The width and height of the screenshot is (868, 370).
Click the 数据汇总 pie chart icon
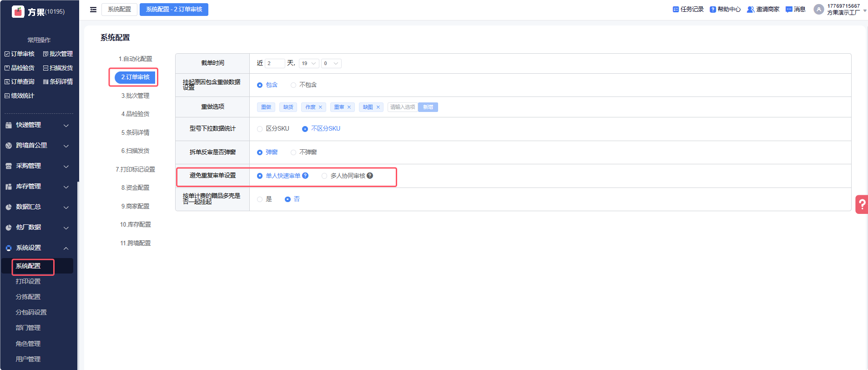coord(9,207)
